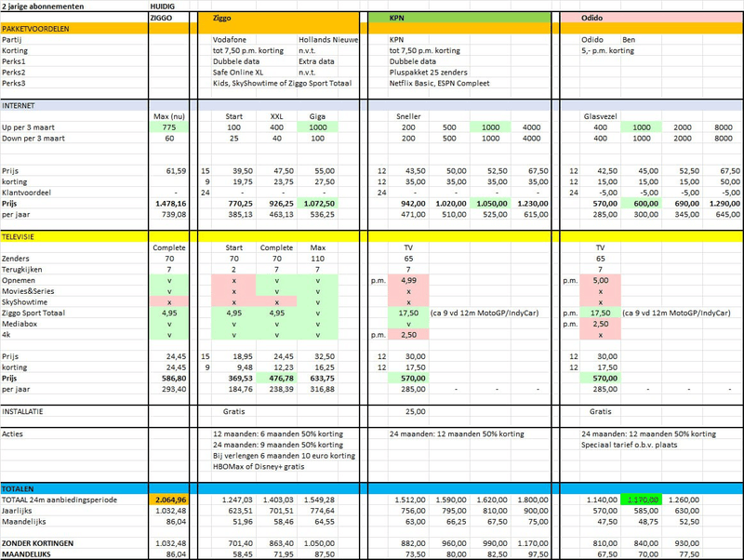Click the Sneller label under KPN
This screenshot has height=560, width=744.
pyautogui.click(x=408, y=116)
